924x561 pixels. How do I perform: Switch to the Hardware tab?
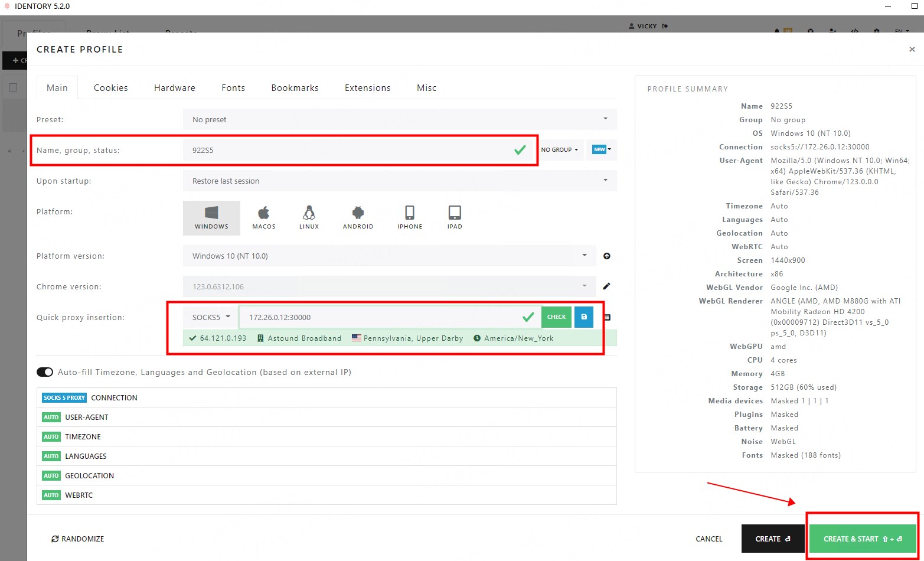click(174, 88)
